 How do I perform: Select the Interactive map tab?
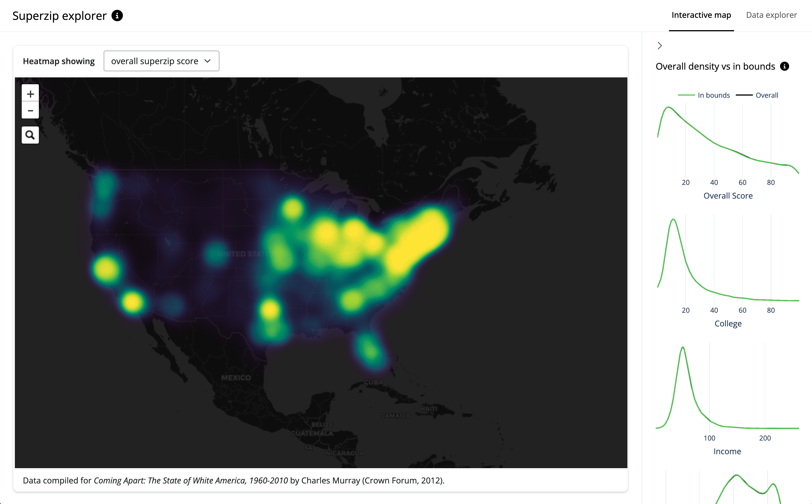point(701,15)
